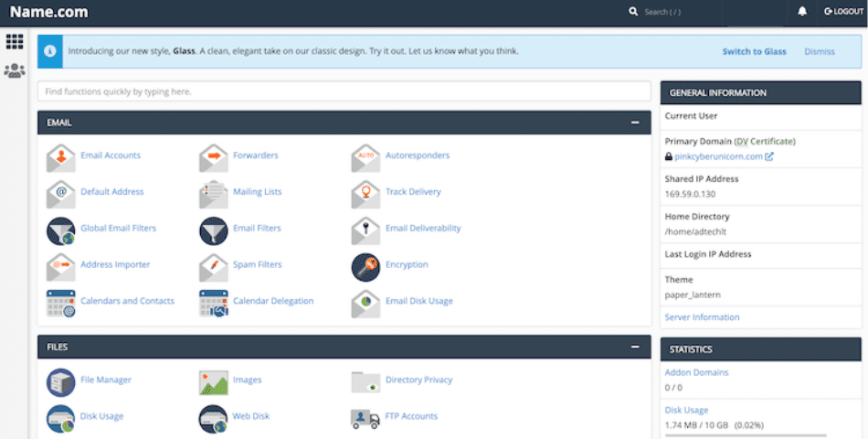
Task: Select the Global Email Filters funnel icon
Action: point(61,230)
